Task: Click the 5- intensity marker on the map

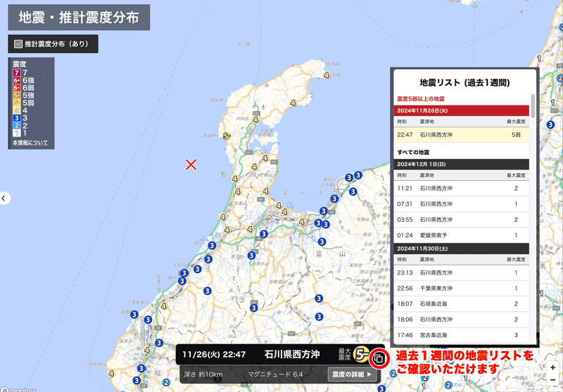Action: [226, 136]
